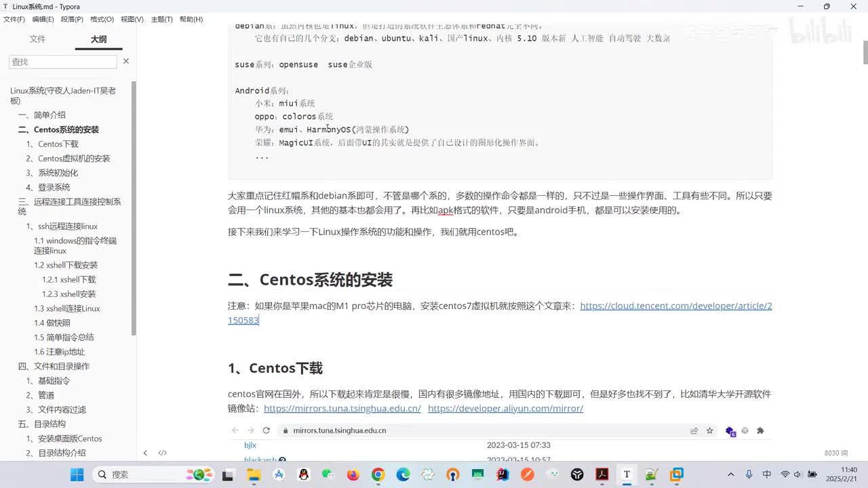Image resolution: width=868 pixels, height=488 pixels.
Task: Jump to outline heading 二、Centos系统的安装
Action: (58, 129)
